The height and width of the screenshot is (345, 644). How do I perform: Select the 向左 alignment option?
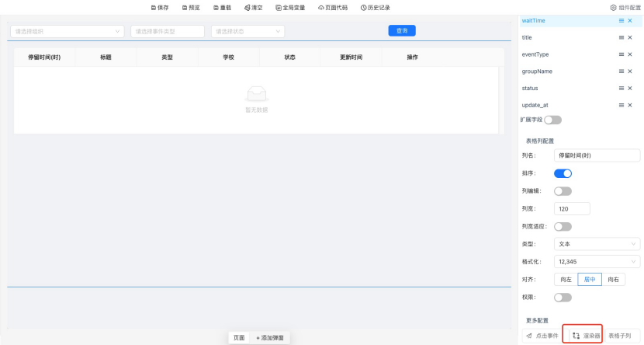point(566,280)
